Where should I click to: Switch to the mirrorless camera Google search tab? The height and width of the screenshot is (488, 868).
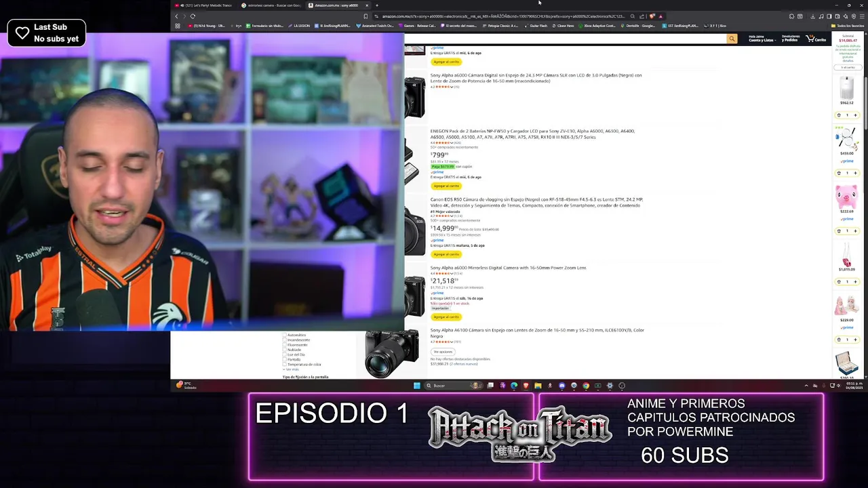tap(271, 5)
